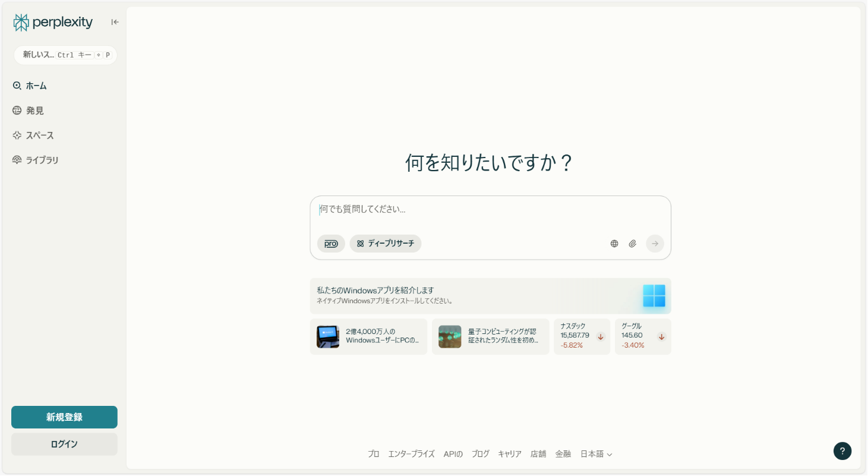Image resolution: width=868 pixels, height=476 pixels.
Task: Click the ブログ footer link
Action: [481, 454]
